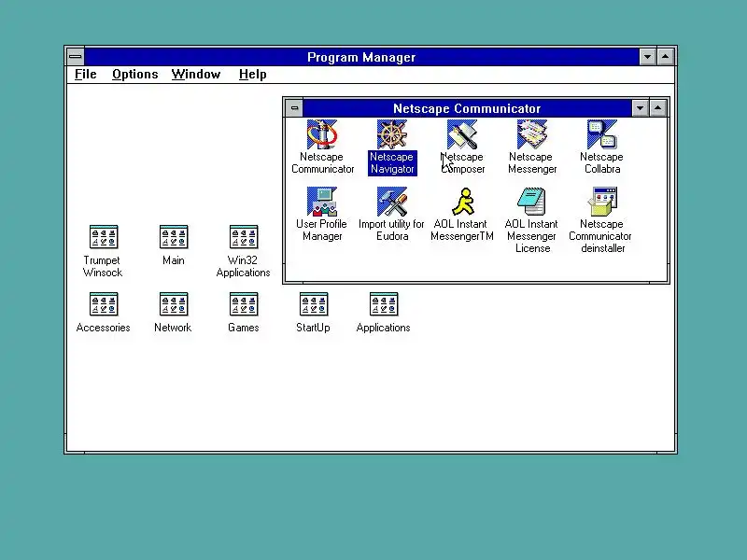This screenshot has height=560, width=747.
Task: Select the Netscape Communicator launcher icon
Action: 322,134
